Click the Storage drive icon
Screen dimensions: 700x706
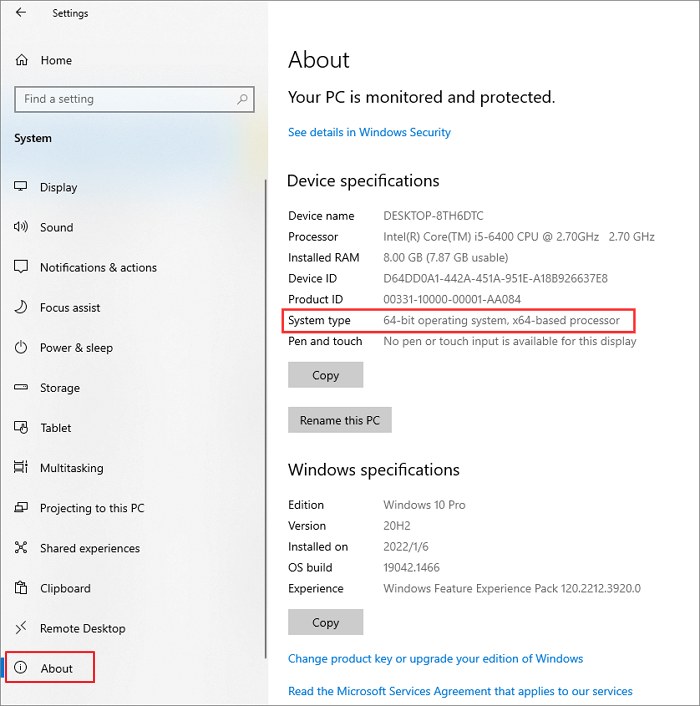[21, 388]
